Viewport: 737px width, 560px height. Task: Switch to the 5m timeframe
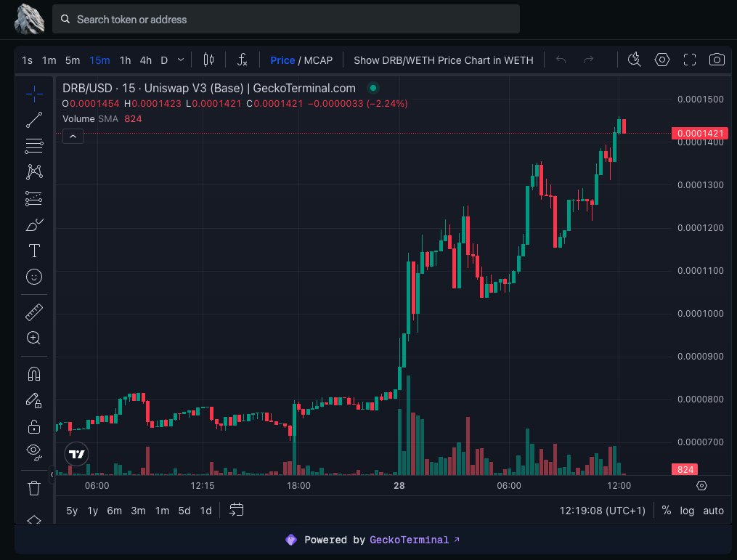(x=73, y=60)
